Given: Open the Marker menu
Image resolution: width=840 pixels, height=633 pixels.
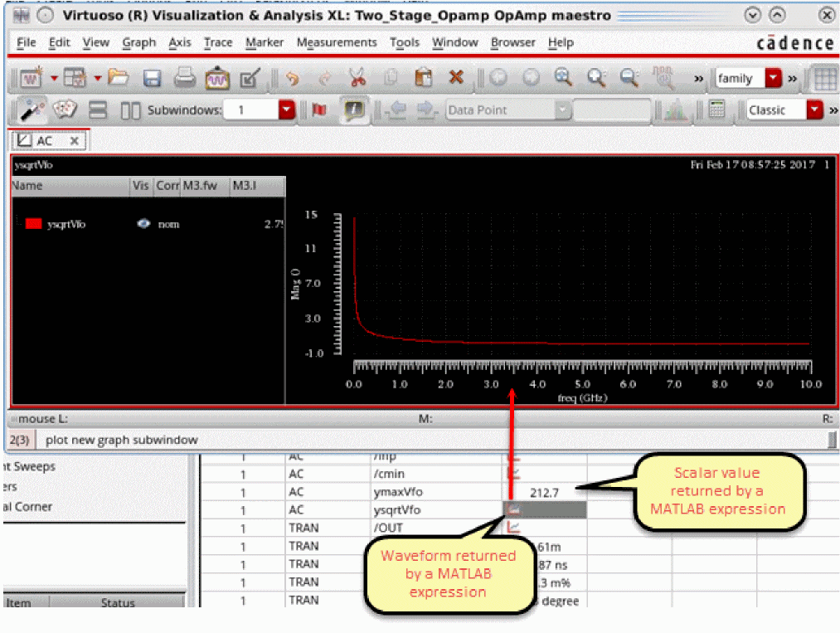Looking at the screenshot, I should point(265,42).
